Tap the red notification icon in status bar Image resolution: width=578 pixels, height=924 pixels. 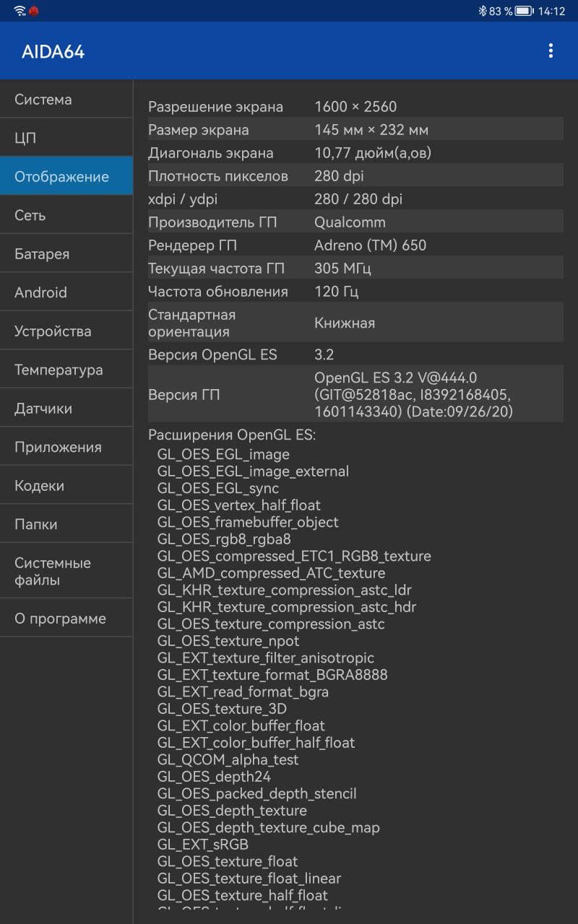(x=34, y=11)
